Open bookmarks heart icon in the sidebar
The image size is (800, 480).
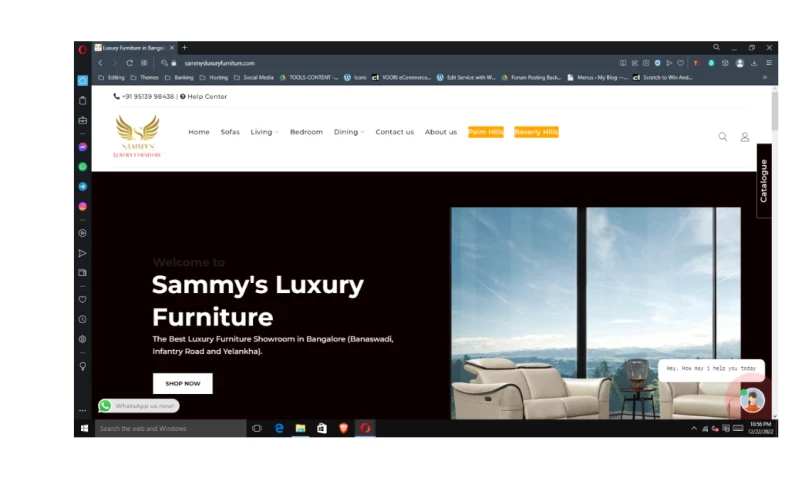pos(83,299)
